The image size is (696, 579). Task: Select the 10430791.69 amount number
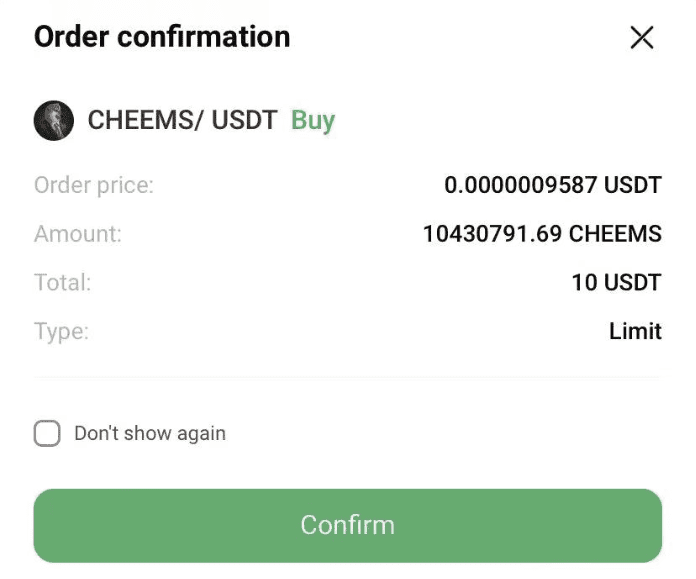[x=492, y=234]
